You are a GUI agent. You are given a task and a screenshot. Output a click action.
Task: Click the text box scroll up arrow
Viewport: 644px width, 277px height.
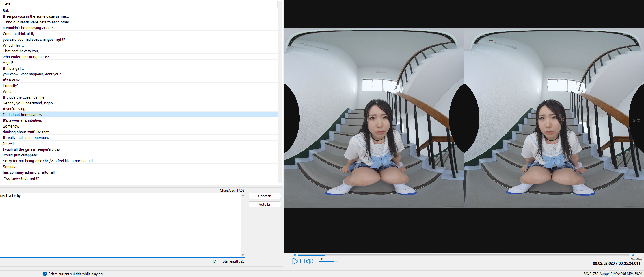click(243, 195)
